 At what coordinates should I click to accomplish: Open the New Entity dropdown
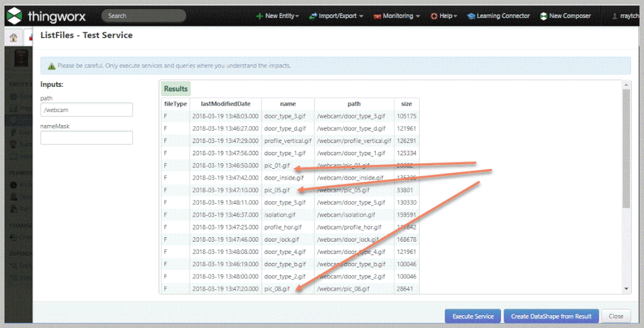pos(282,16)
